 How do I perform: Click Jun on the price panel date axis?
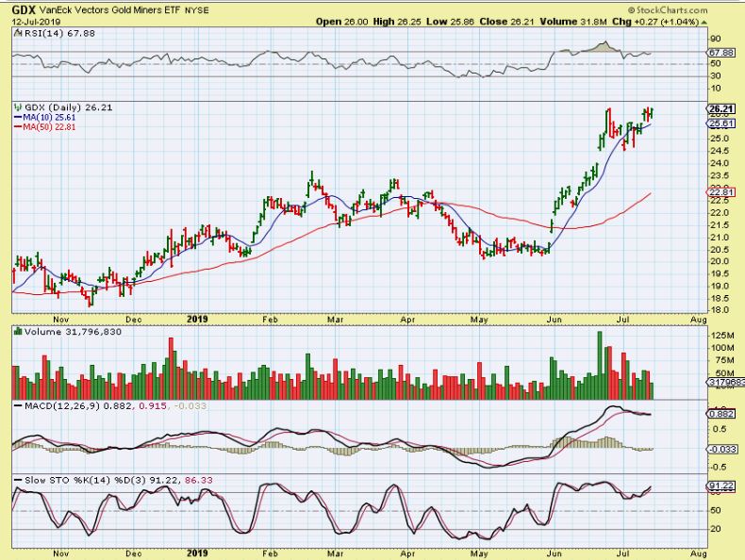point(554,320)
